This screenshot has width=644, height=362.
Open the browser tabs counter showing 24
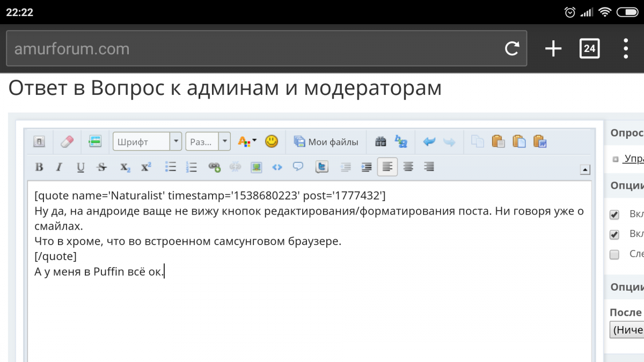[x=589, y=49]
